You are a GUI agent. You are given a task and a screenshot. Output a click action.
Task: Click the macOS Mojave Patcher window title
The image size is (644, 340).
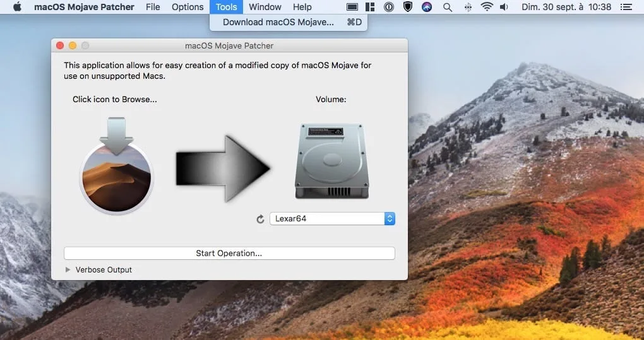[229, 45]
